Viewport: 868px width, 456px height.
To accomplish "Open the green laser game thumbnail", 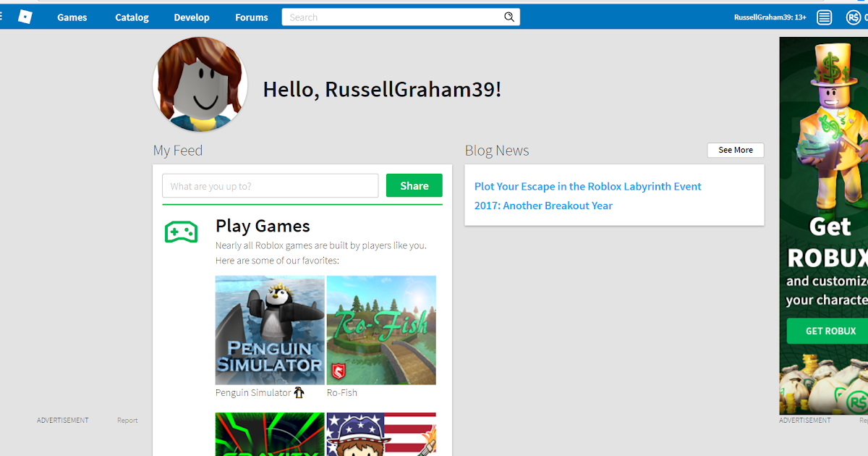I will pyautogui.click(x=270, y=434).
